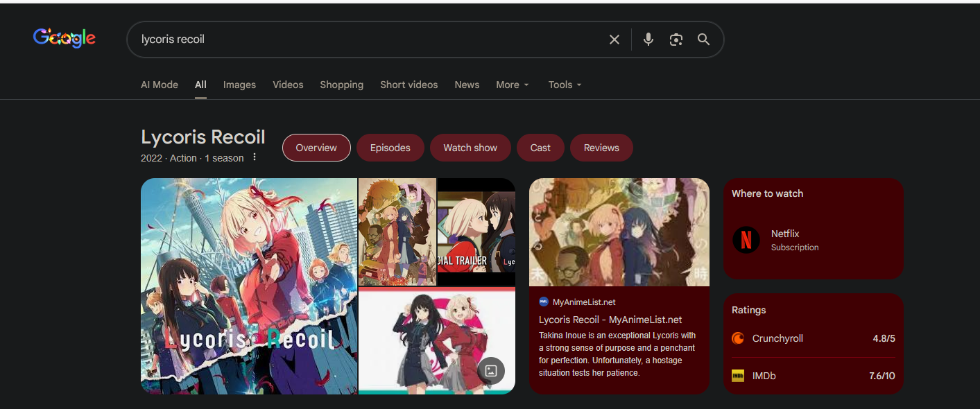The height and width of the screenshot is (409, 980).
Task: Select the Overview chip
Action: [x=316, y=148]
